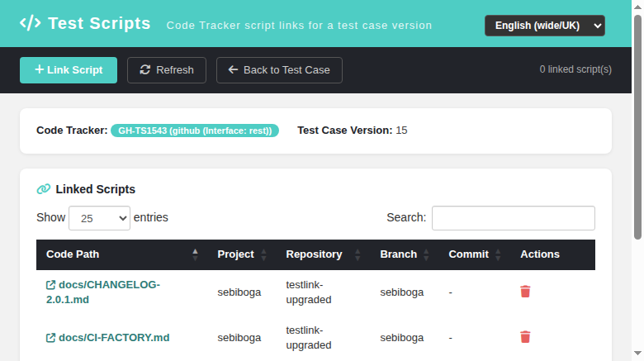
Task: Click the 0 linked script(s) counter
Action: point(575,69)
